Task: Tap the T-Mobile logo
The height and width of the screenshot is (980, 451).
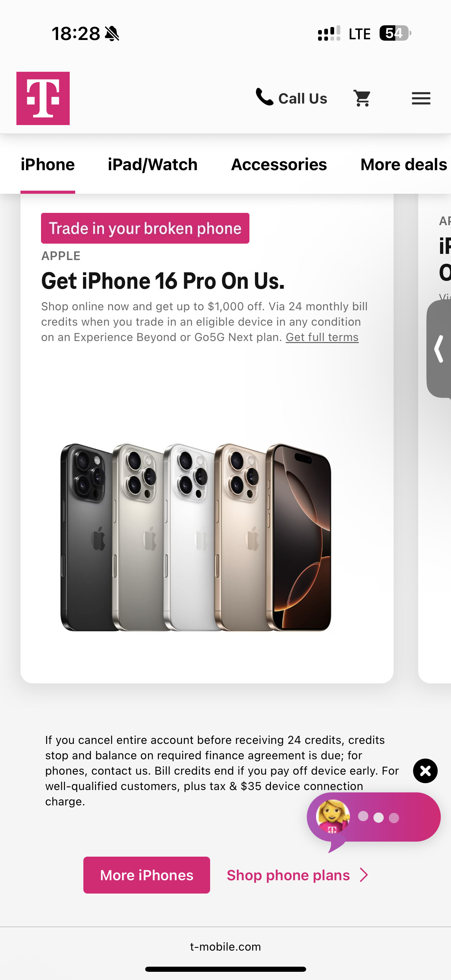Action: [x=43, y=98]
